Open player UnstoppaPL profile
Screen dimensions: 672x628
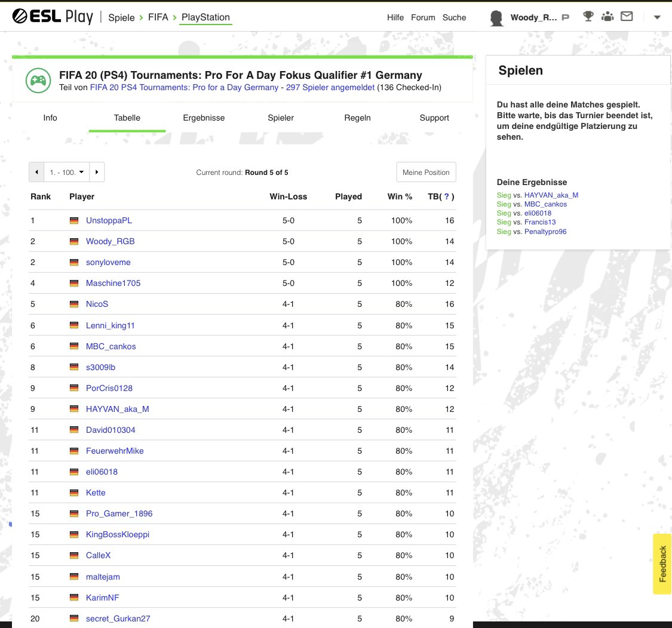point(109,221)
